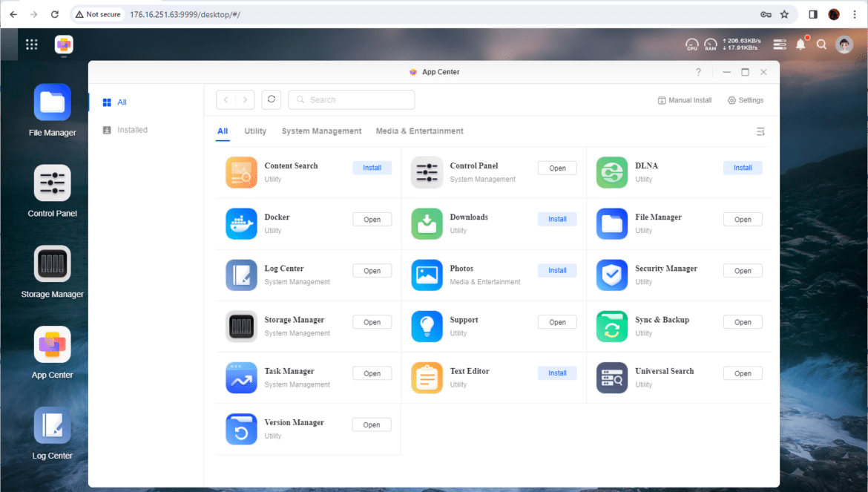Click the RAM usage gauge icon
Screen dimensions: 868x492
point(711,45)
